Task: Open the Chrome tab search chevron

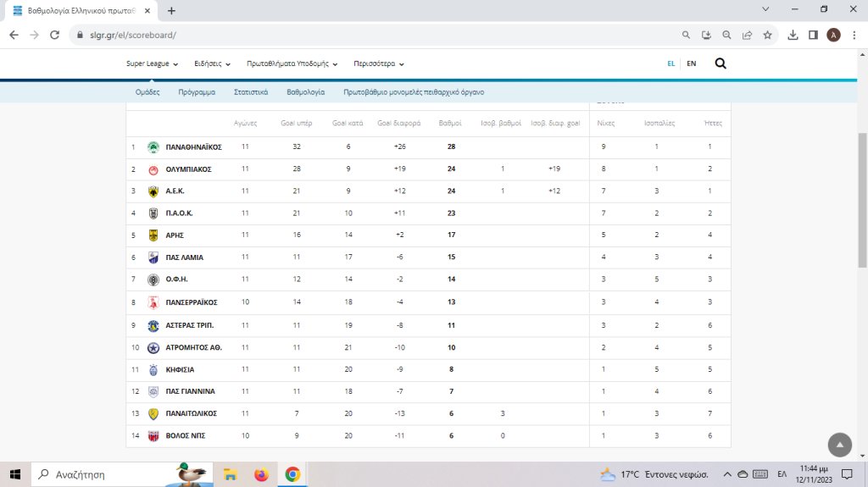Action: click(x=765, y=9)
